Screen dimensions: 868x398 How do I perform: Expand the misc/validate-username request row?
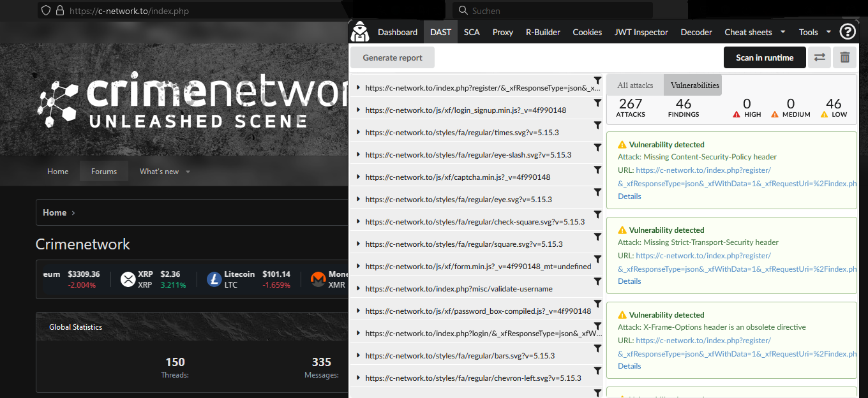click(358, 289)
